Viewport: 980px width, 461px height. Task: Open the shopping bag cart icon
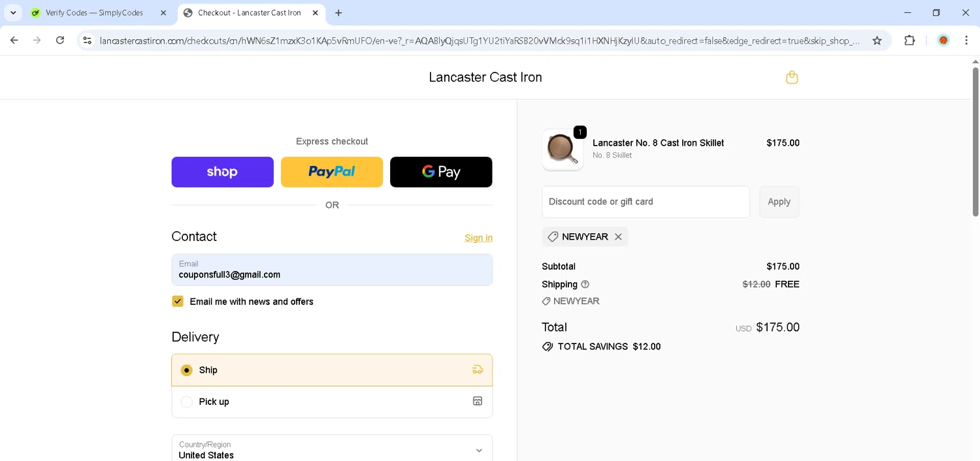point(792,77)
